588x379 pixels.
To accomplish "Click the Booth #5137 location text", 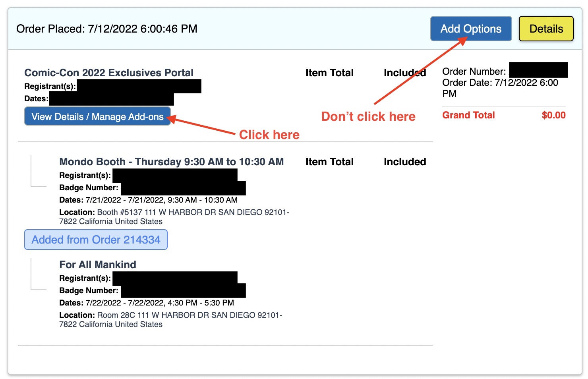I will 174,217.
